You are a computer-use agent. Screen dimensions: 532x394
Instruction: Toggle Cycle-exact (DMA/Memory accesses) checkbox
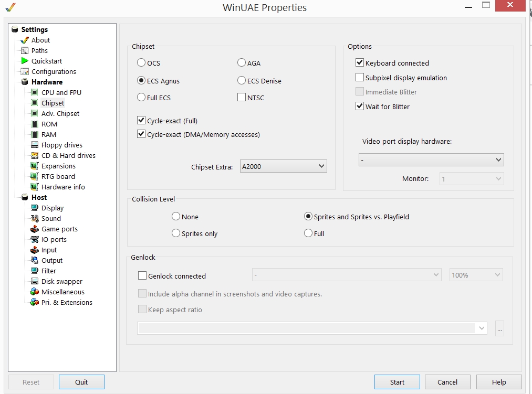pyautogui.click(x=141, y=134)
